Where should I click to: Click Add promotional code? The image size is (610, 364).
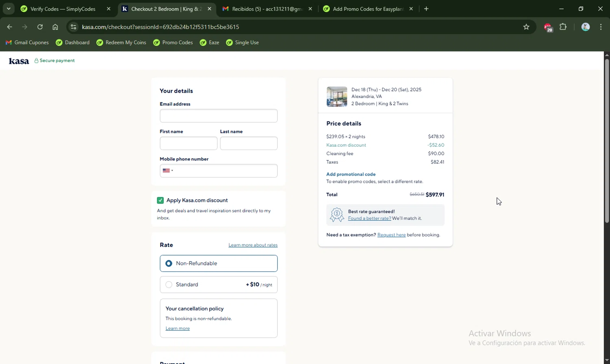pyautogui.click(x=351, y=174)
